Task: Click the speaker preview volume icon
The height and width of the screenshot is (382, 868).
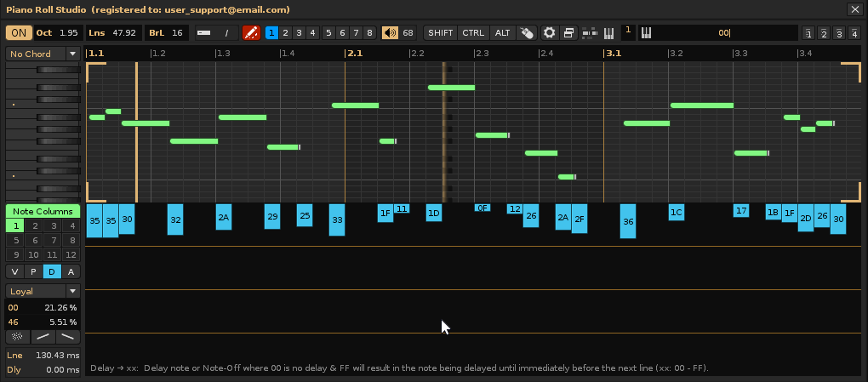Action: pos(391,33)
